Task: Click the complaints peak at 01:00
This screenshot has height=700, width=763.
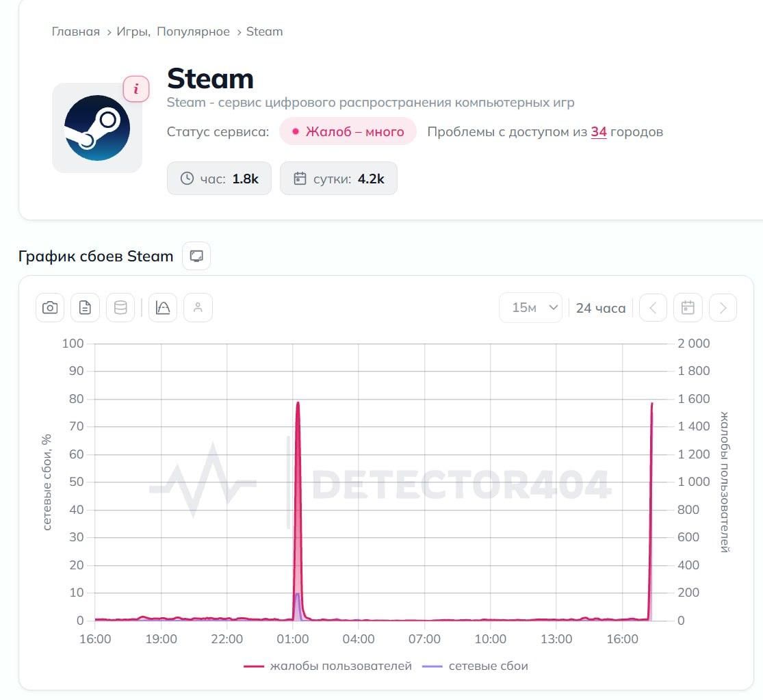Action: (298, 403)
